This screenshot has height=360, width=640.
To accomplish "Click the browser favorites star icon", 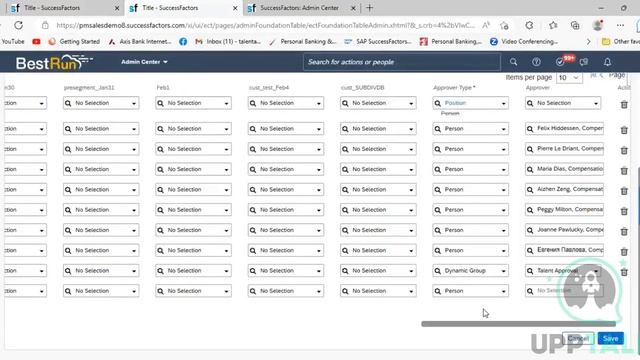I will 553,25.
